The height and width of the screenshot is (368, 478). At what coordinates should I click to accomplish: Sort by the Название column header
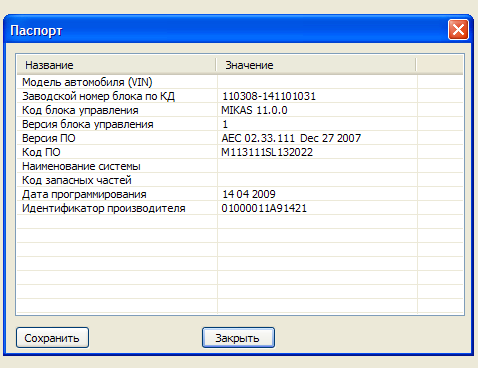[116, 65]
